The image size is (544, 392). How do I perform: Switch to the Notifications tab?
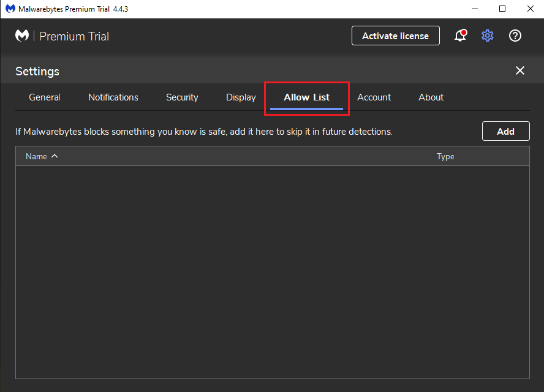113,97
